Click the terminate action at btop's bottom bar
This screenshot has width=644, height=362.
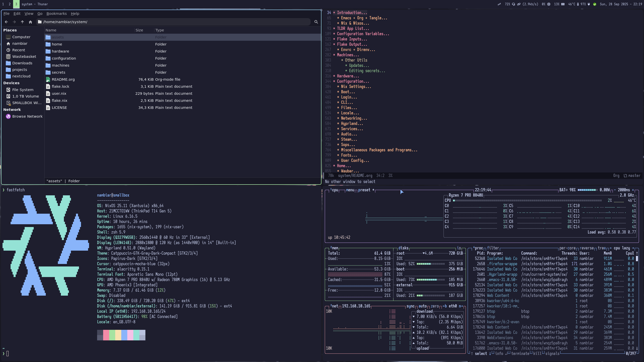tap(520, 353)
